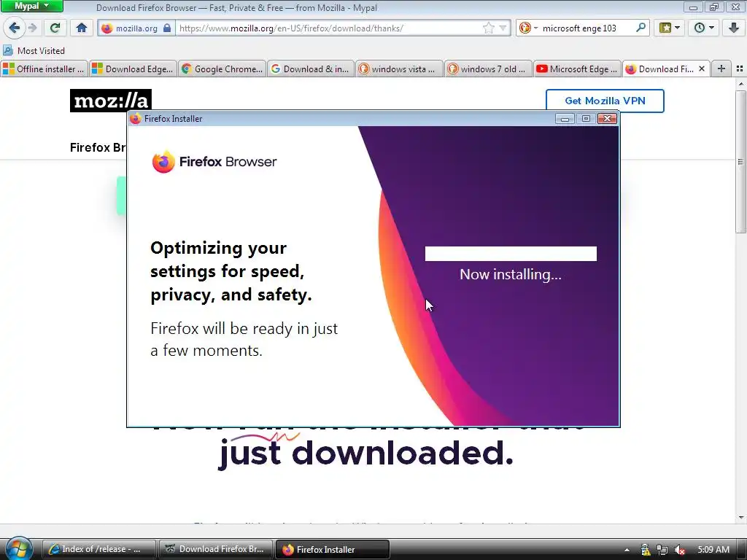Restore down the Mypal browser window
The image size is (747, 560).
[x=713, y=7]
